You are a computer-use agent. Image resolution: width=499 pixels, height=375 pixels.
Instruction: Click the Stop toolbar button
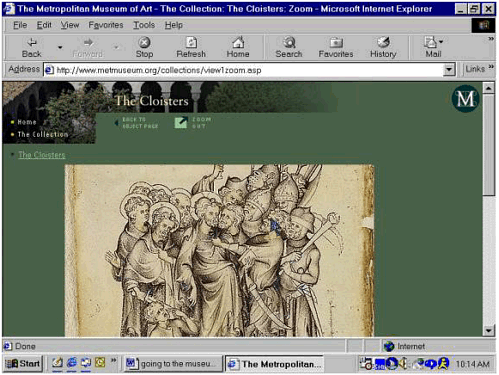(x=144, y=47)
